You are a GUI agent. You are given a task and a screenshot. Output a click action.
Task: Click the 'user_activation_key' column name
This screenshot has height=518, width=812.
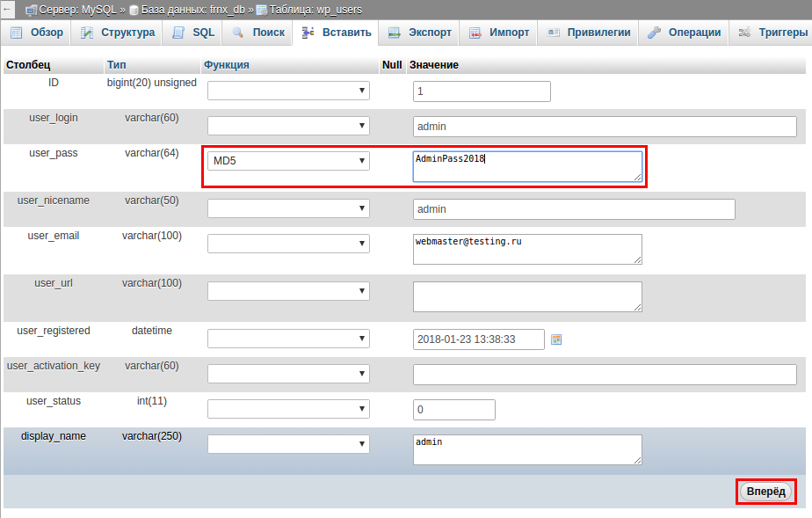(x=54, y=366)
